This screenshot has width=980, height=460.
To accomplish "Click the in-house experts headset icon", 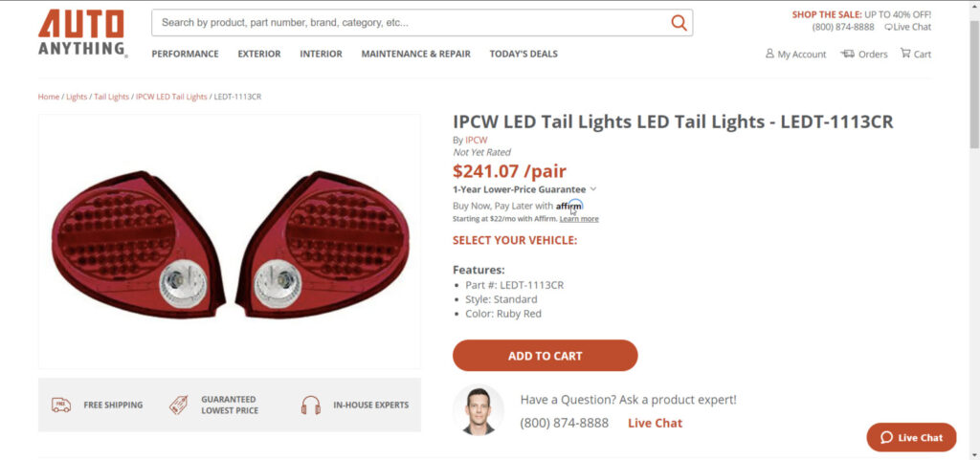I will click(x=310, y=405).
